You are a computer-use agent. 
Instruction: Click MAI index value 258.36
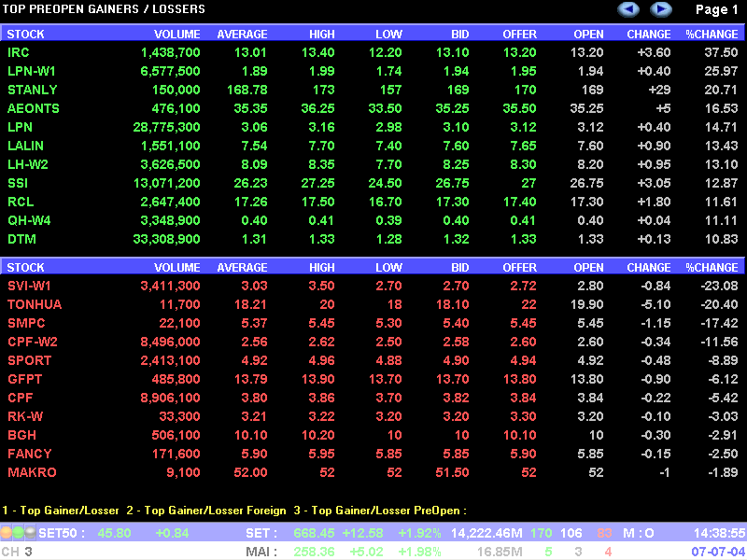point(314,552)
